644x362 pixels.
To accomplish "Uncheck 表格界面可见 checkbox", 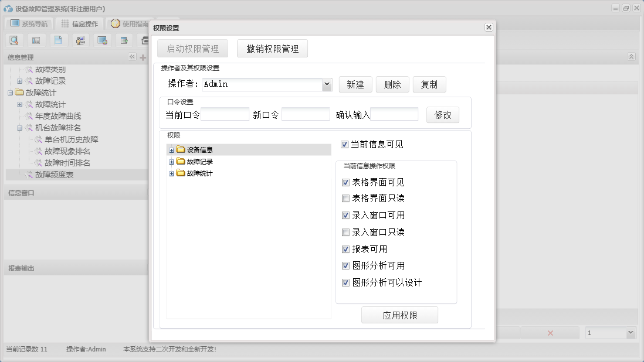I will [x=345, y=182].
